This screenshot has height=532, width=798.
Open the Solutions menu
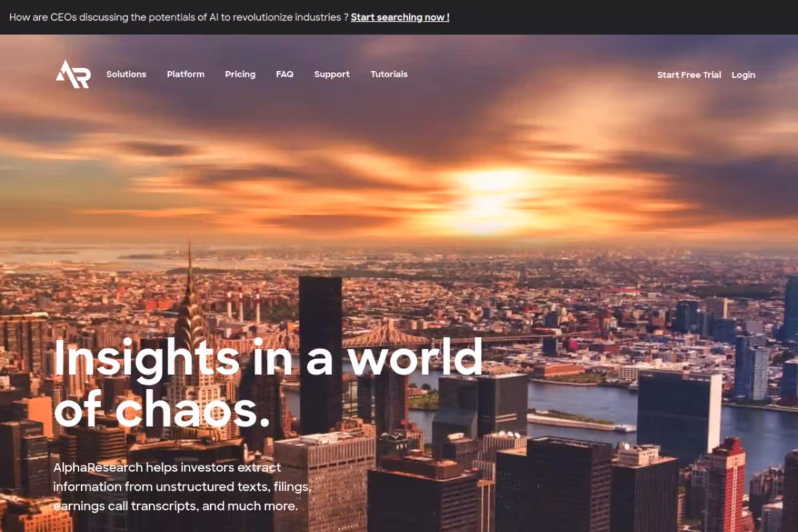pos(126,74)
